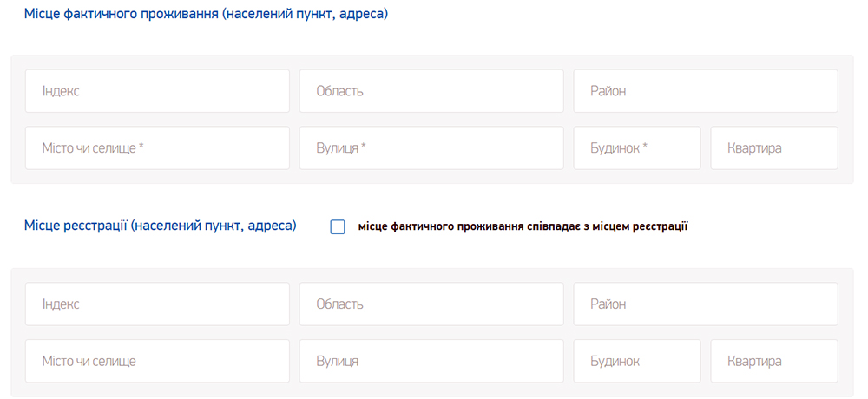
Task: Focus the required 'Будинок *' field
Action: 637,147
